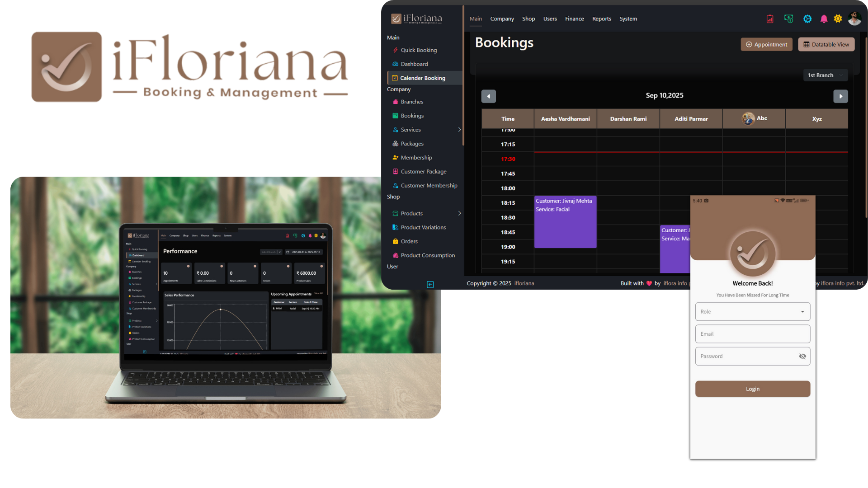Click the next day arrow on the calendar

841,96
